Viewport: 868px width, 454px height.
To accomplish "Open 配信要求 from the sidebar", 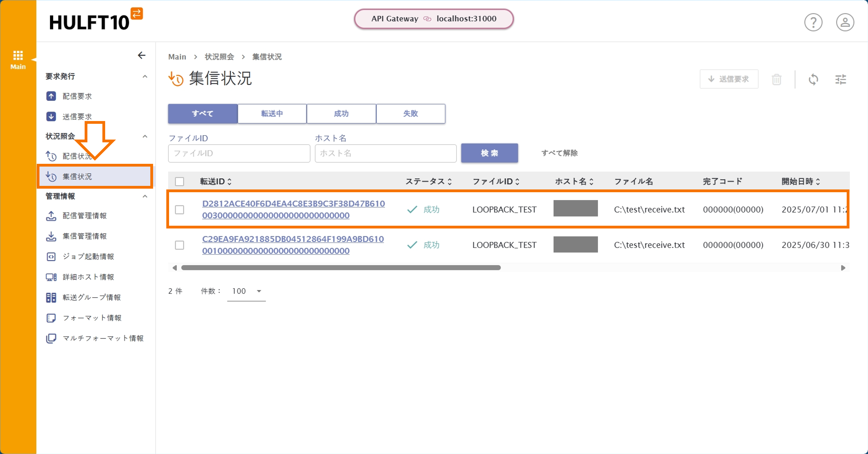I will pyautogui.click(x=77, y=96).
